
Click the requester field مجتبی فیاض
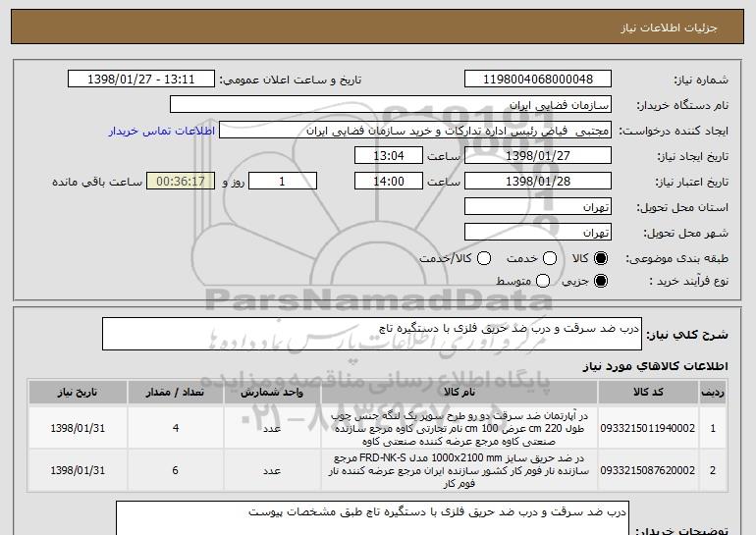coord(415,131)
